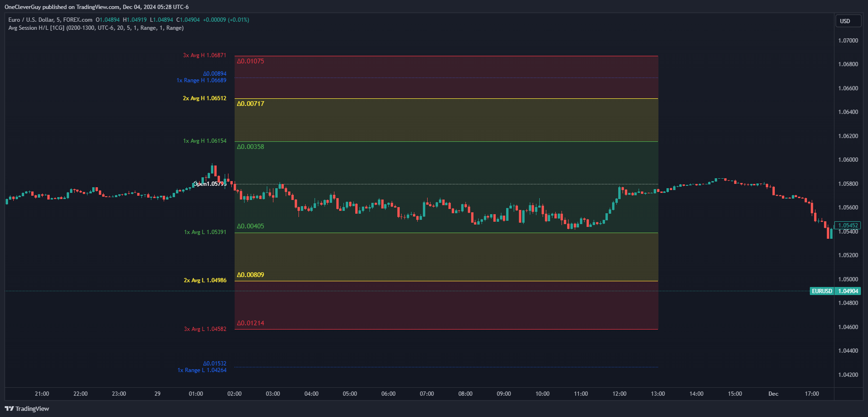Viewport: 868px width, 417px height.
Task: Click the 1.04600 price axis label
Action: pos(848,327)
